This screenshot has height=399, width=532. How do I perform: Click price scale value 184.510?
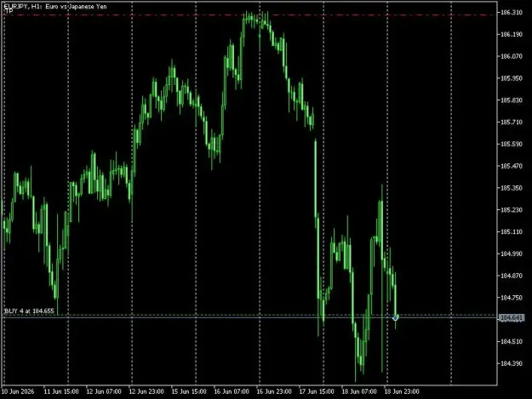[512, 341]
